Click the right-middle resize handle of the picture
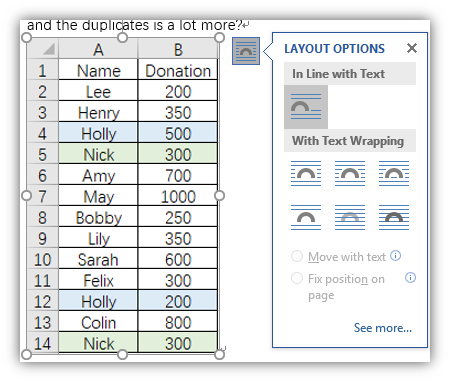The height and width of the screenshot is (382, 450). (219, 196)
